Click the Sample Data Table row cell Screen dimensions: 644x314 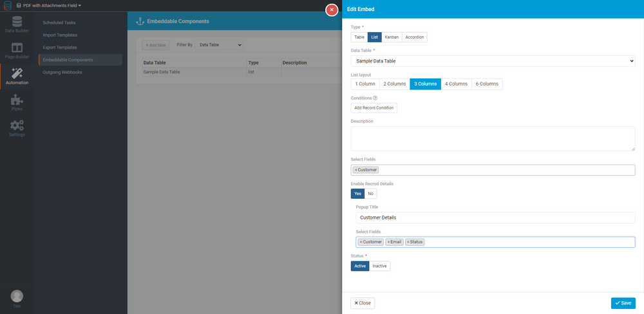point(194,72)
